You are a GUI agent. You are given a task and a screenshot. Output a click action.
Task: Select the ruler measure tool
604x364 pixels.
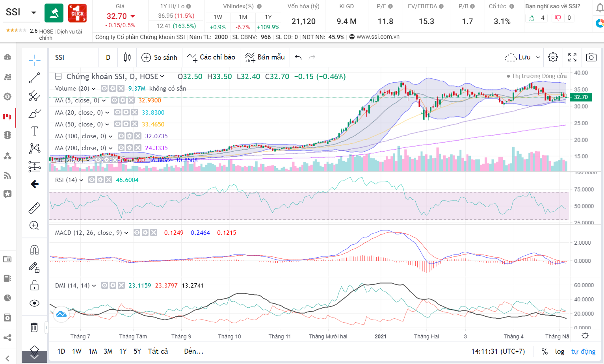pos(35,208)
